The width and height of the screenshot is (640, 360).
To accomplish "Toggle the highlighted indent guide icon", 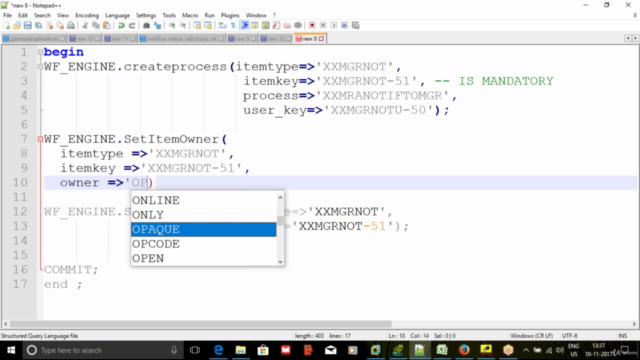I will 244,25.
